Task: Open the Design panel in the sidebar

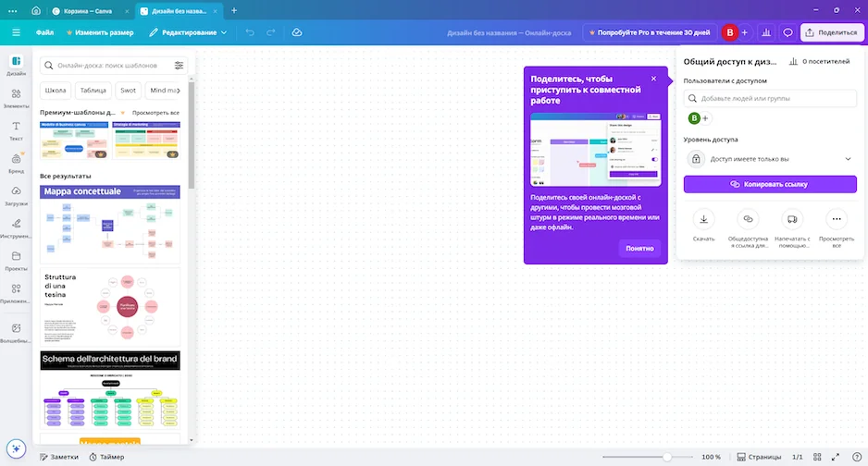Action: 16,66
